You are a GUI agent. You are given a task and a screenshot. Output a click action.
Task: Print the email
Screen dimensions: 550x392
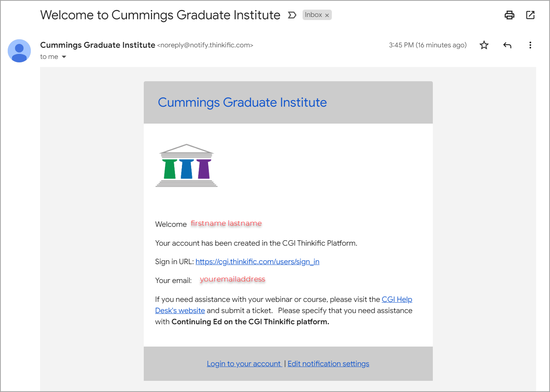[x=509, y=15]
